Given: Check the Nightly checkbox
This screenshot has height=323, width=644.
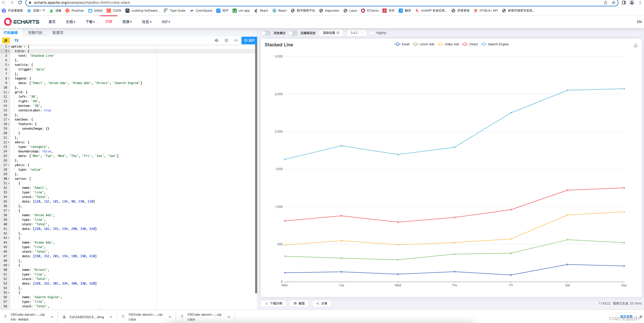Looking at the screenshot, I should 372,33.
